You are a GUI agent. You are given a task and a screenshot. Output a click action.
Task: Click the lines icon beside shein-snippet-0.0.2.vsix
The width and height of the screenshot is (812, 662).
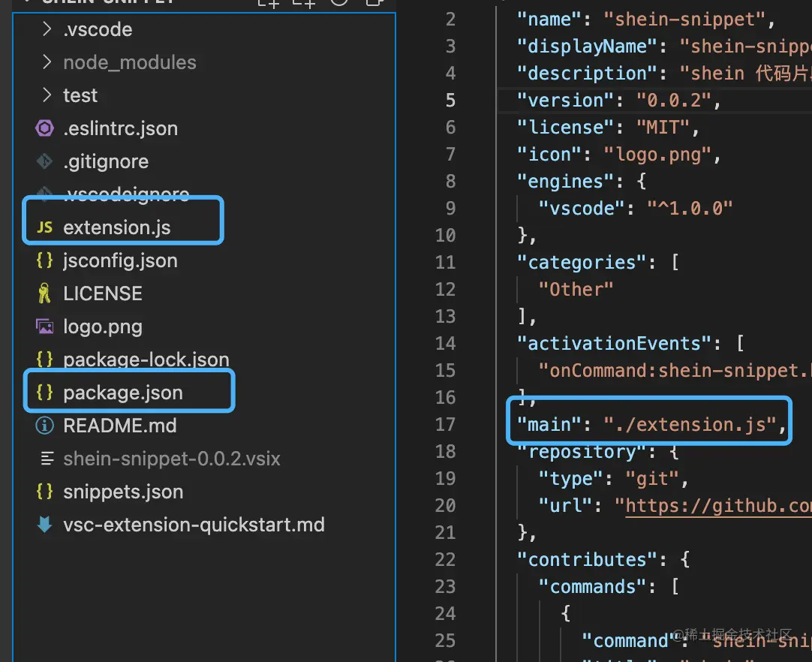click(47, 459)
